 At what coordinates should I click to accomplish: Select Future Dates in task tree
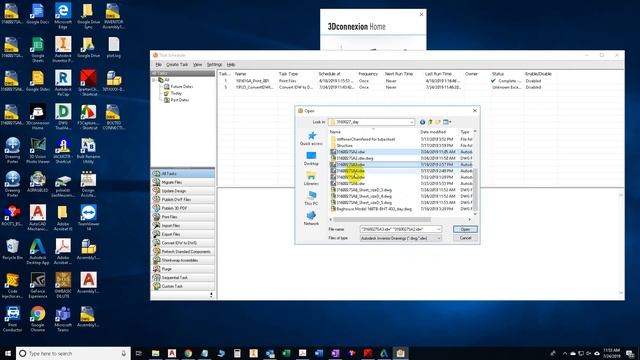[x=182, y=87]
